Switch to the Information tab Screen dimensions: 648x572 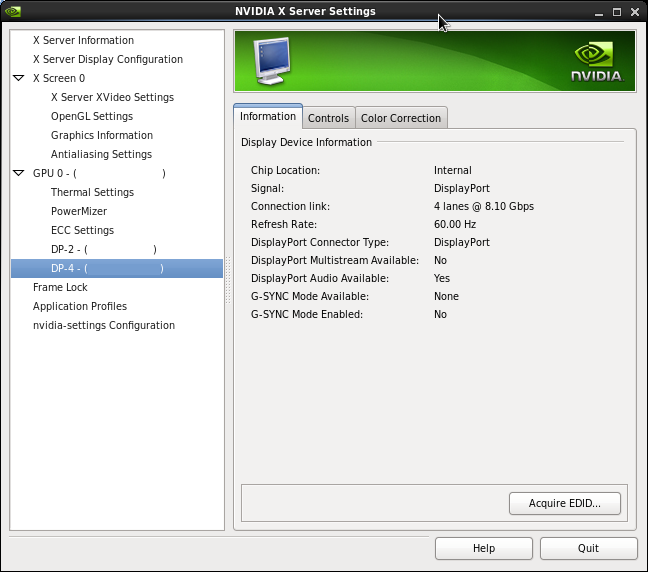268,117
